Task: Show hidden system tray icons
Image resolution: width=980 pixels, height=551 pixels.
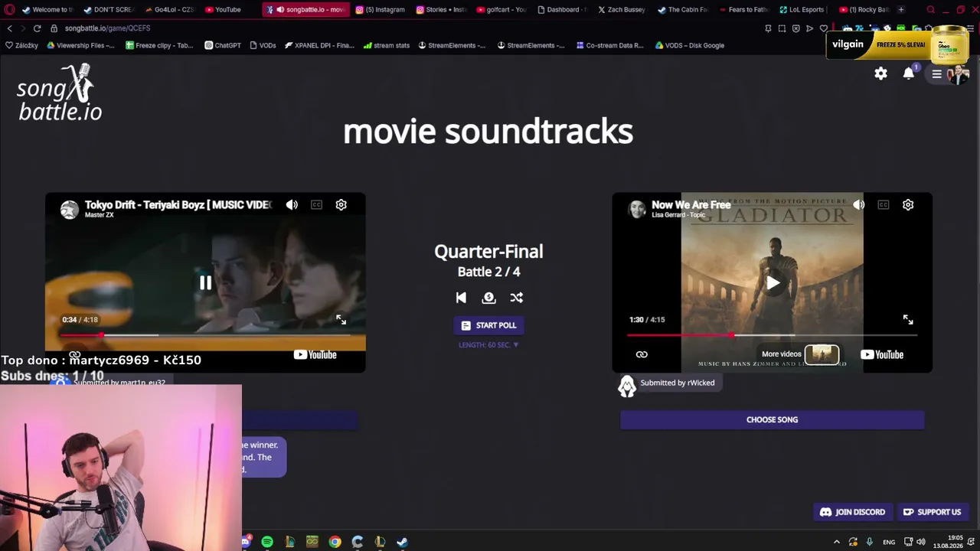Action: pos(836,542)
